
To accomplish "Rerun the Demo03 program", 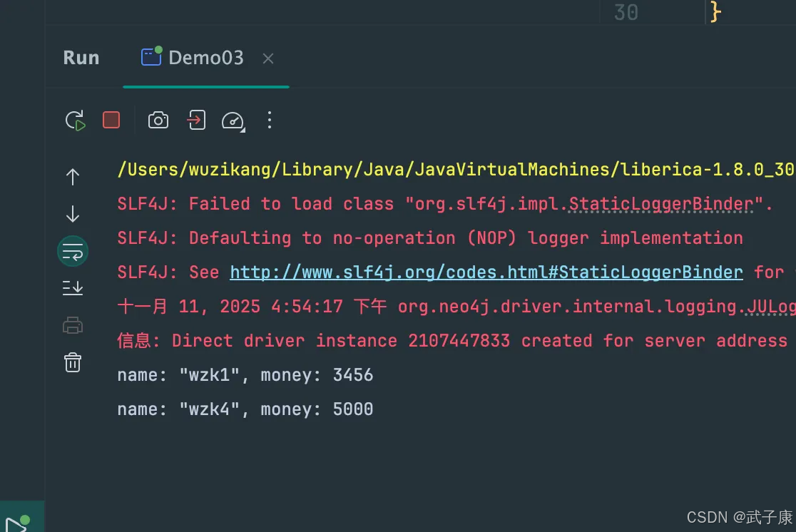I will pos(75,121).
